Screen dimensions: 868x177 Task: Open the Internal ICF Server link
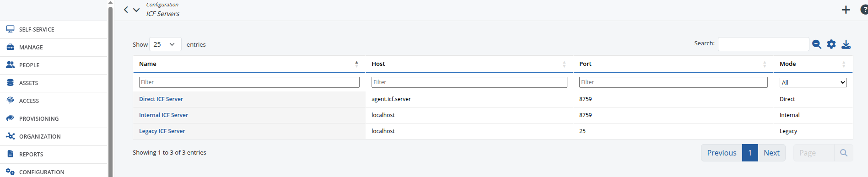click(163, 115)
